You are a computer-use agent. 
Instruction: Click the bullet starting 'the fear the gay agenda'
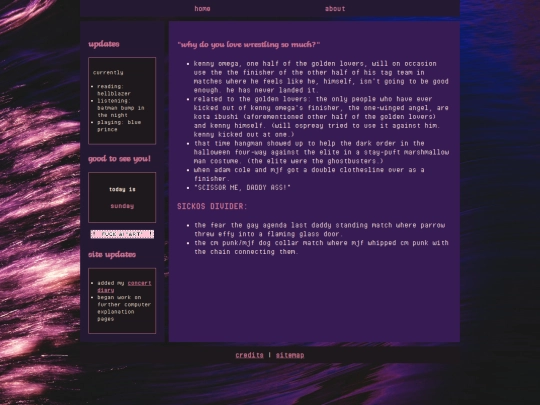click(x=320, y=229)
